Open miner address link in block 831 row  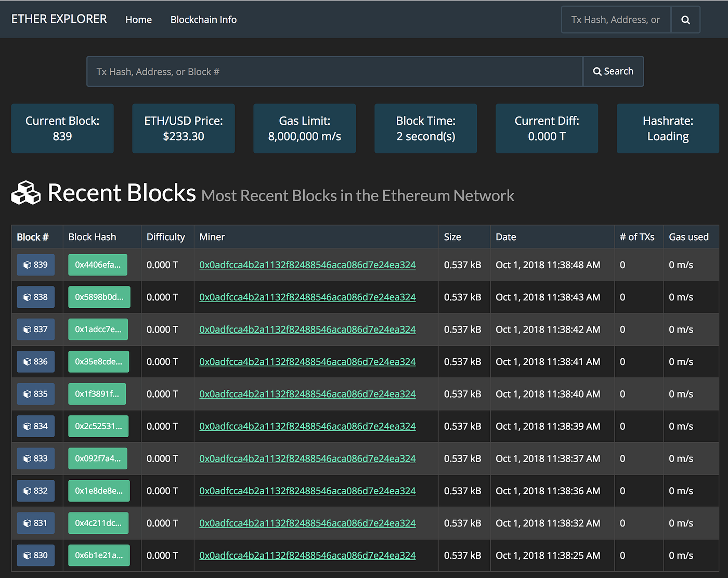coord(307,523)
